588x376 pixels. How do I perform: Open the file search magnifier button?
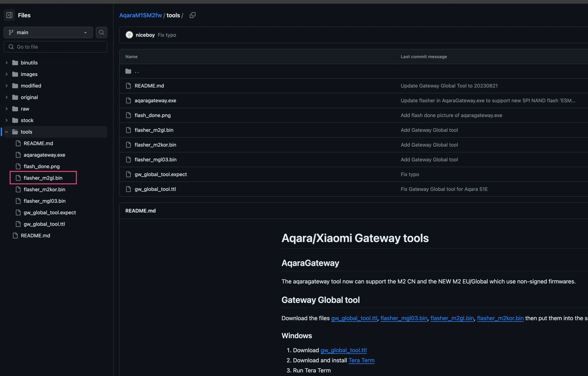102,33
